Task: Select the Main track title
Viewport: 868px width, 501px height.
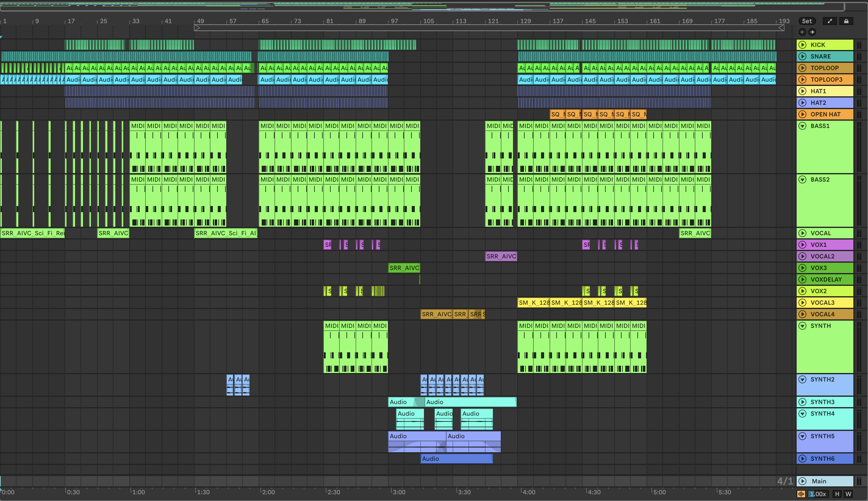Action: [x=819, y=481]
